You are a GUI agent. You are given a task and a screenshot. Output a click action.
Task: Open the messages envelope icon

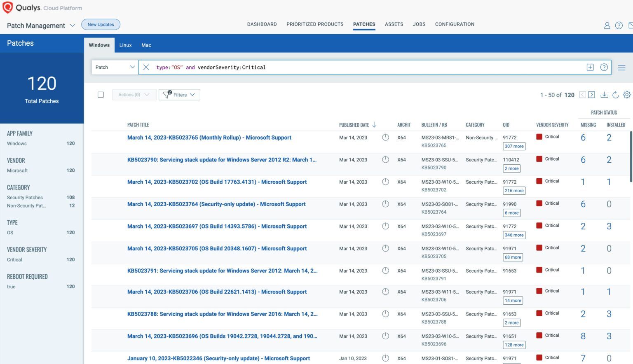[x=631, y=25]
